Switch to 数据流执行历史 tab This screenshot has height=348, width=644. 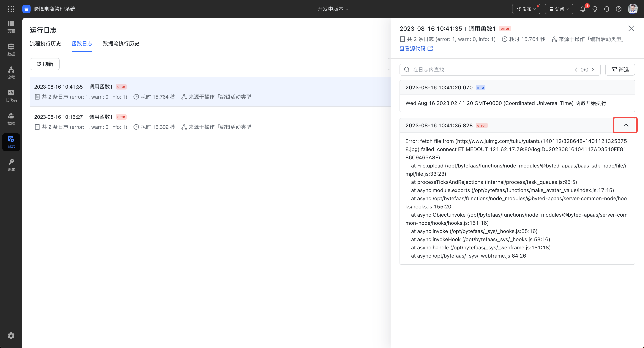121,44
